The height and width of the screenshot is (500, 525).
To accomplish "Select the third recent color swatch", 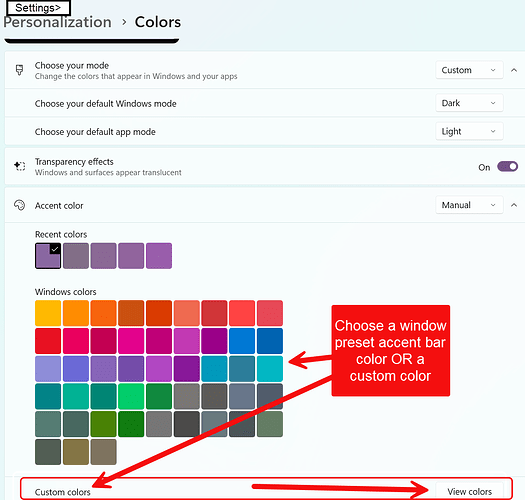I will tap(103, 256).
